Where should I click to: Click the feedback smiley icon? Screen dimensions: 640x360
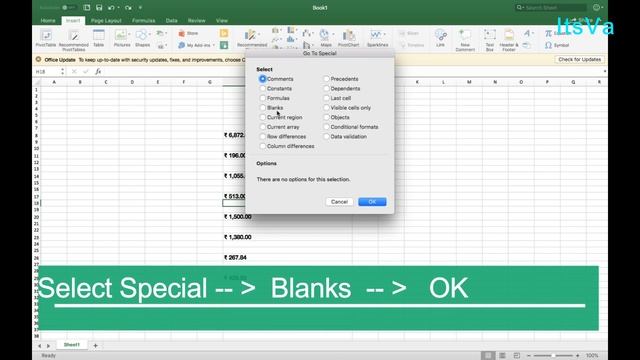596,7
